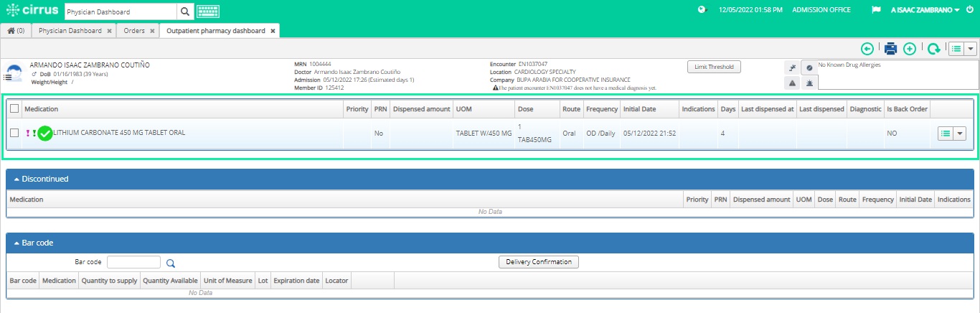Viewport: 980px width, 313px height.
Task: Click the power logout icon
Action: pos(970,10)
